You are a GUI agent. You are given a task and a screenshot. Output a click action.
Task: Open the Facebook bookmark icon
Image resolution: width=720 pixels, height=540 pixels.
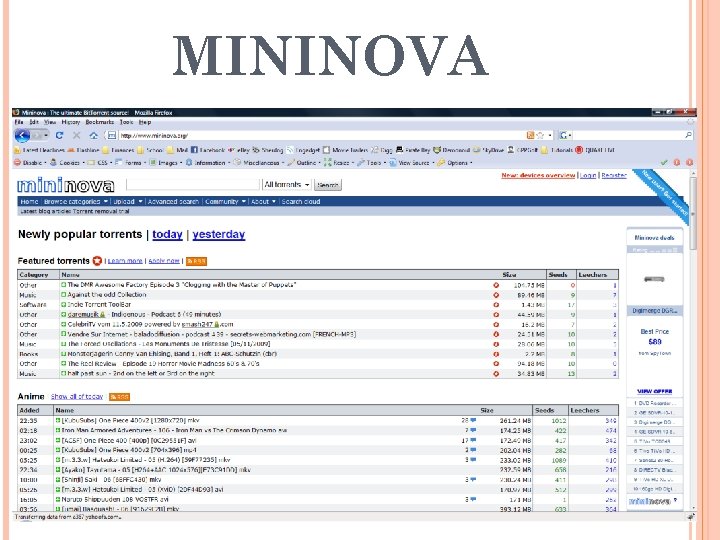coord(194,150)
